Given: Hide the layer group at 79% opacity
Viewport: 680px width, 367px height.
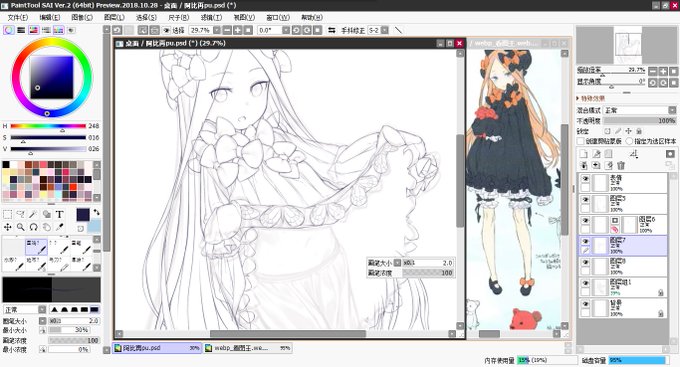Looking at the screenshot, I should pyautogui.click(x=585, y=283).
